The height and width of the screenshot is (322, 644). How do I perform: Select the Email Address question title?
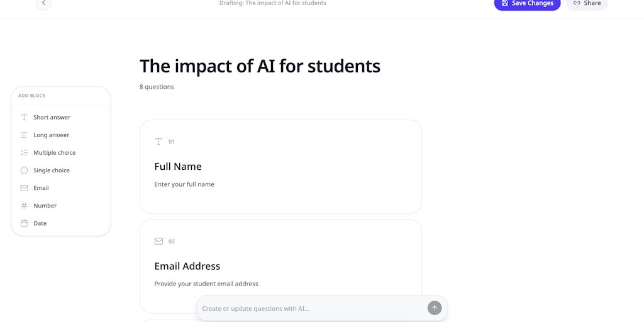tap(187, 266)
